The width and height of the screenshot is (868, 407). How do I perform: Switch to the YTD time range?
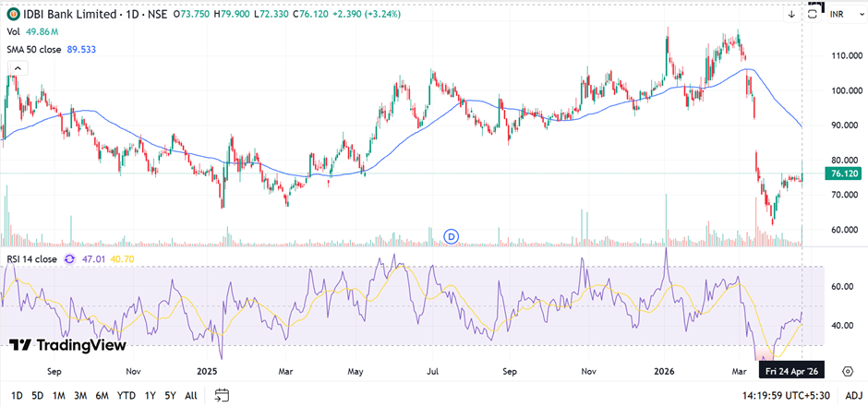click(x=127, y=395)
